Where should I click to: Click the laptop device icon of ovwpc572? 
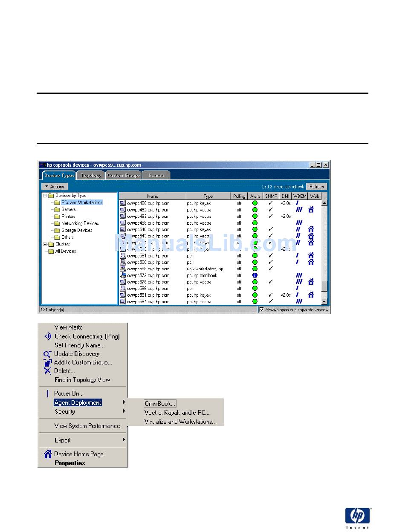pos(123,275)
